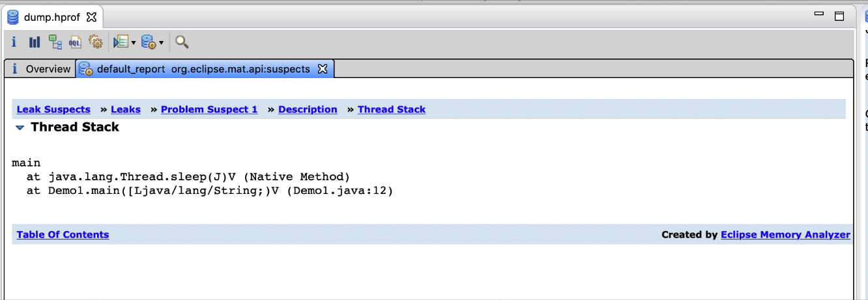The width and height of the screenshot is (868, 300).
Task: Go to the Leaks breadcrumb link
Action: 126,109
